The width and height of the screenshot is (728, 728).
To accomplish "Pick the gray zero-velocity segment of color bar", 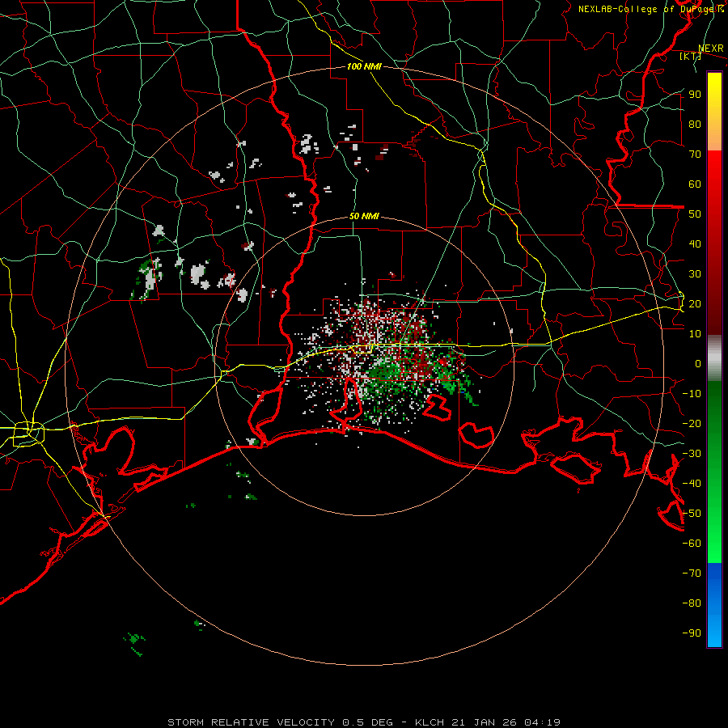I will (714, 358).
